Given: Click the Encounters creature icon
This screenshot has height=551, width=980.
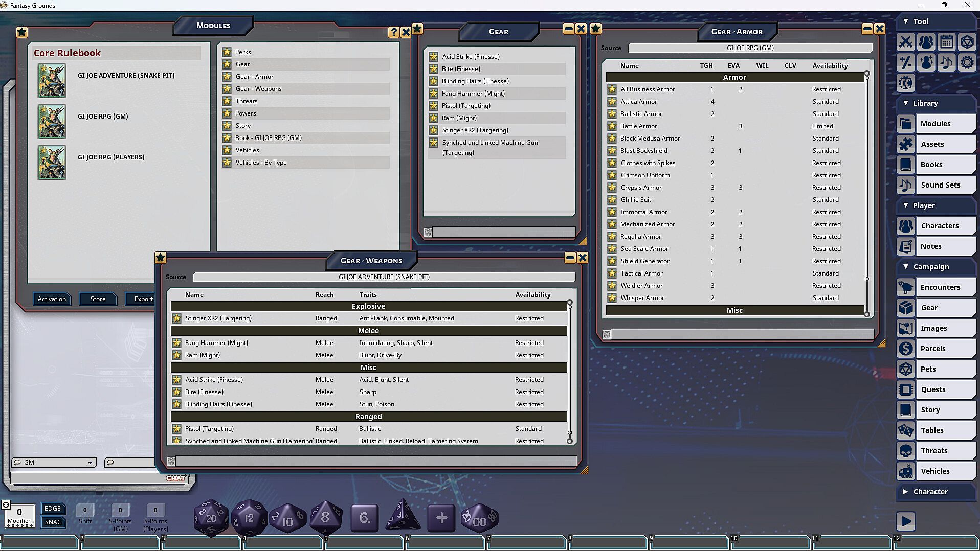Looking at the screenshot, I should 906,287.
